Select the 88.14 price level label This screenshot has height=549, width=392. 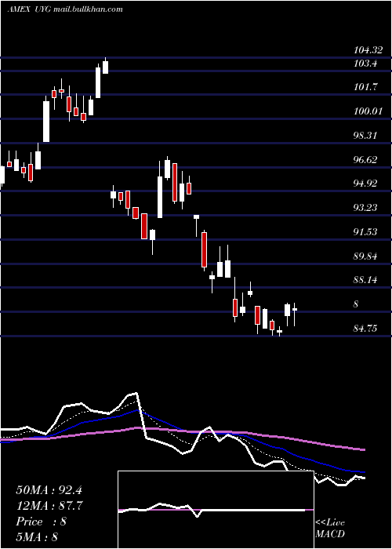[x=365, y=280]
